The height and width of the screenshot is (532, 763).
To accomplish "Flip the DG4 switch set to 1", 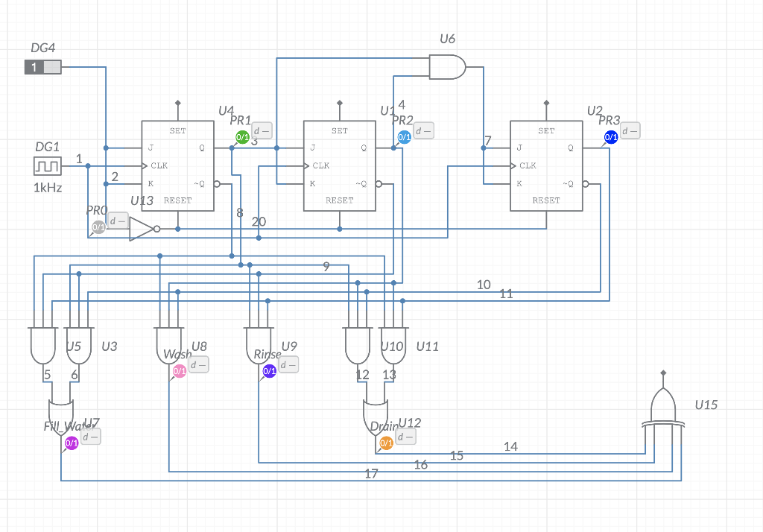I will point(41,67).
